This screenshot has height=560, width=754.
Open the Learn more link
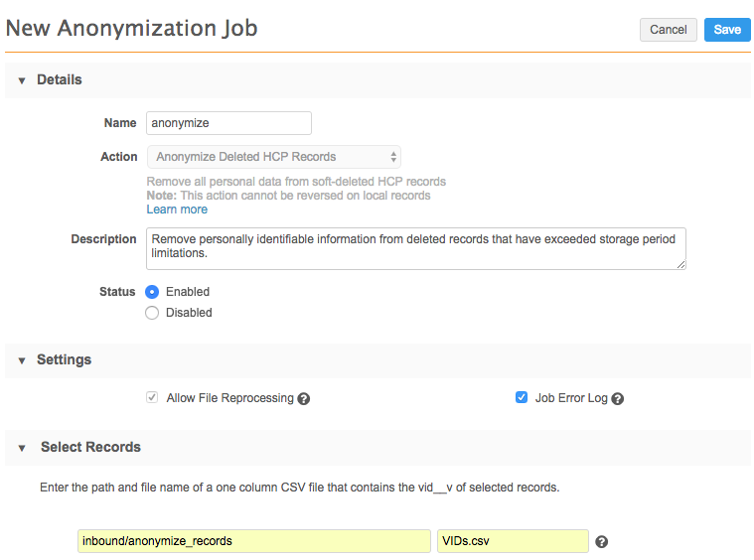coord(177,210)
